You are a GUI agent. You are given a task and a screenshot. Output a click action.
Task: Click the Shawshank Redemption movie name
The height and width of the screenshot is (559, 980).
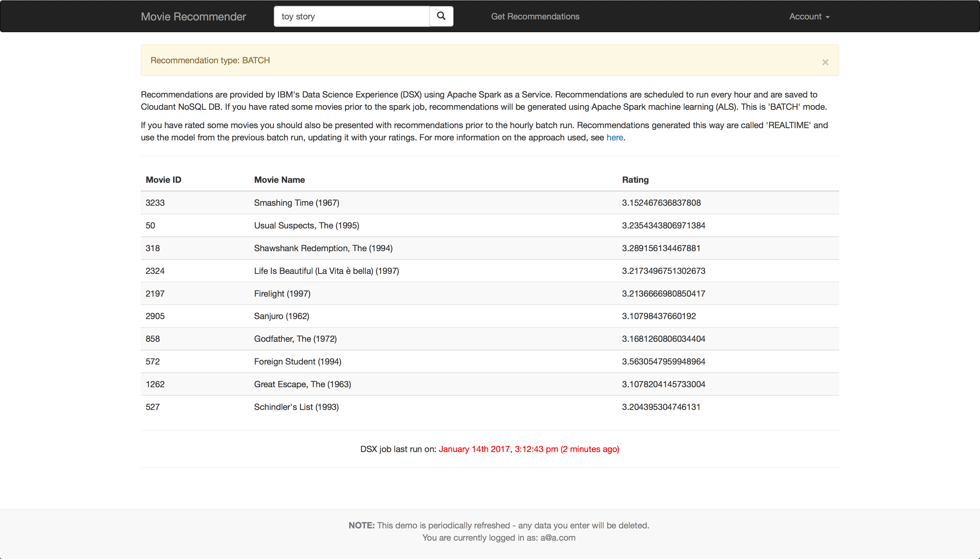coord(323,248)
